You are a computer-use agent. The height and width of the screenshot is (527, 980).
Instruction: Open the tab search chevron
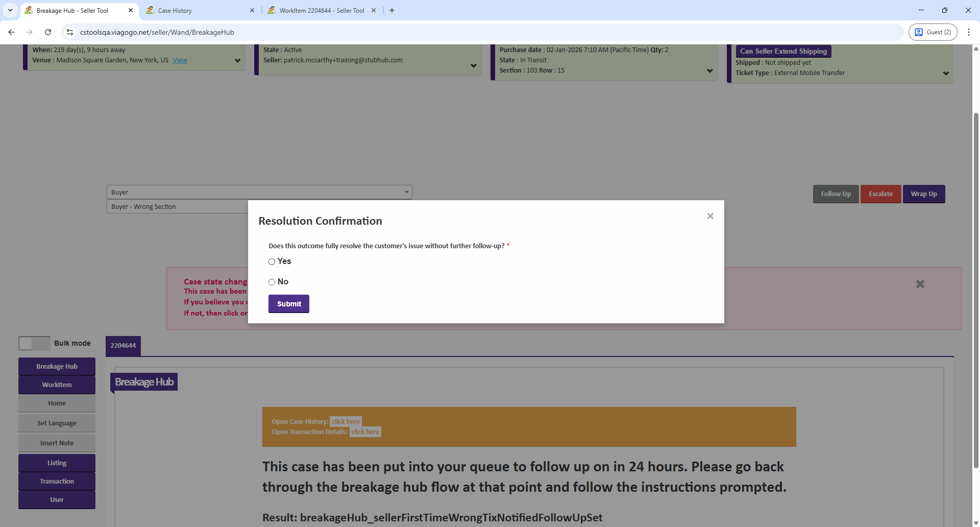point(10,10)
